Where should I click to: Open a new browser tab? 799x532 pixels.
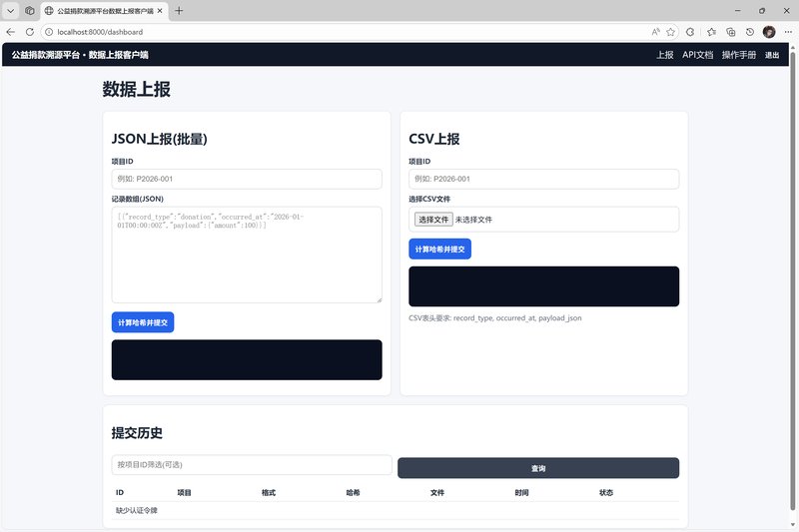pyautogui.click(x=179, y=11)
